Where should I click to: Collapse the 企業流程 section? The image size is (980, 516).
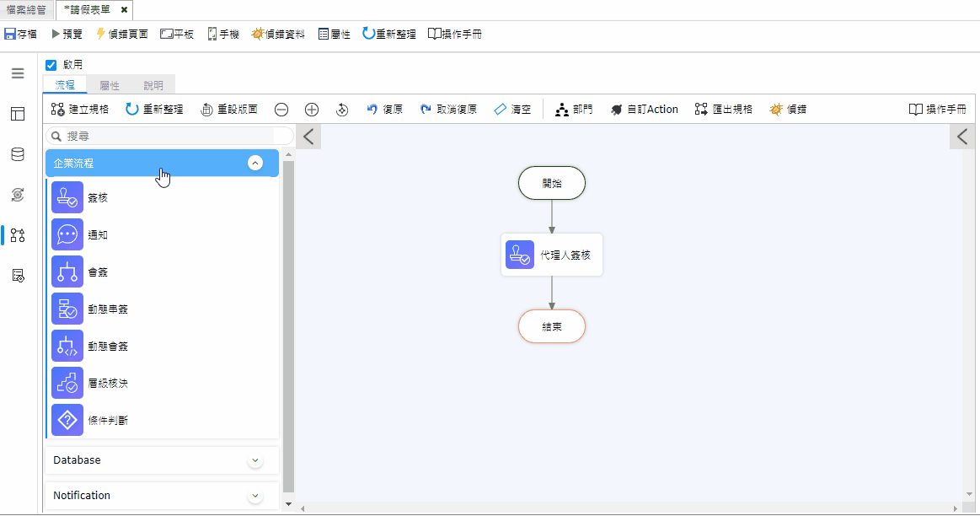255,164
